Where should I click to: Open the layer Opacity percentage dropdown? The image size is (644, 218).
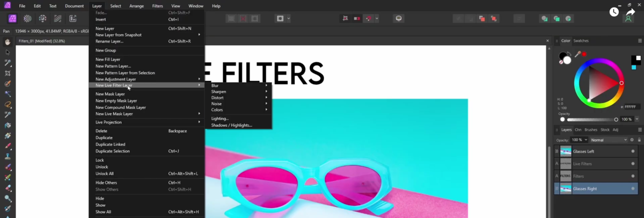pos(580,140)
